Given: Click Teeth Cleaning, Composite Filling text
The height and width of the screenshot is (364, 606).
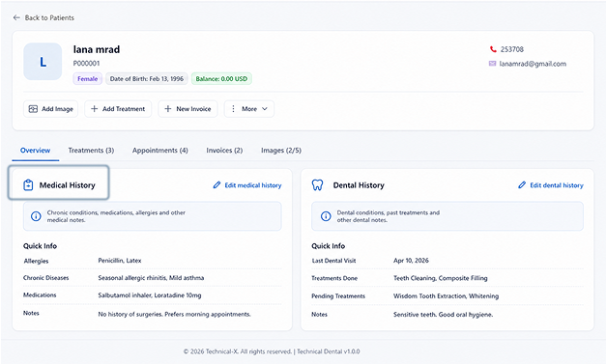Looking at the screenshot, I should click(441, 278).
